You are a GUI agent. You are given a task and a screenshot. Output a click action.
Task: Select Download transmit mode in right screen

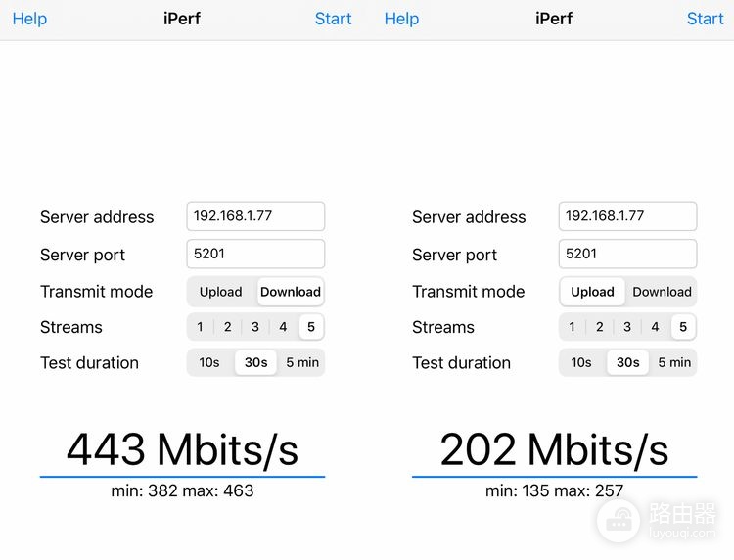pyautogui.click(x=662, y=292)
